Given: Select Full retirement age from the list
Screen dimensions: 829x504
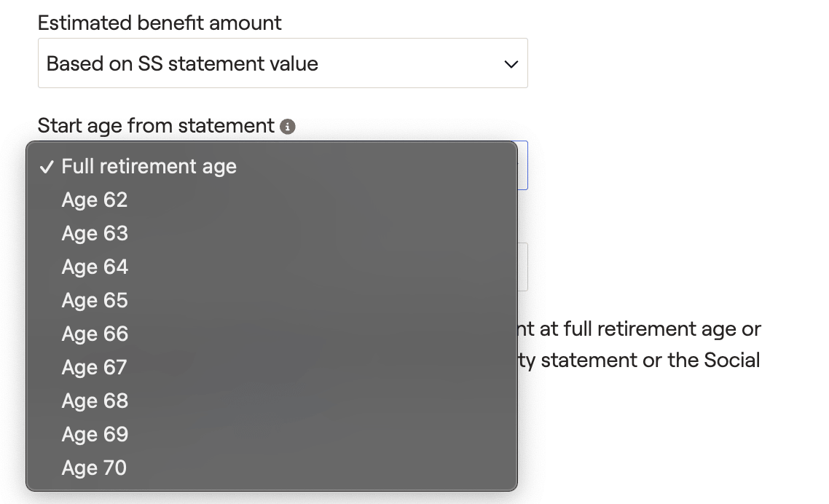Looking at the screenshot, I should coord(149,167).
